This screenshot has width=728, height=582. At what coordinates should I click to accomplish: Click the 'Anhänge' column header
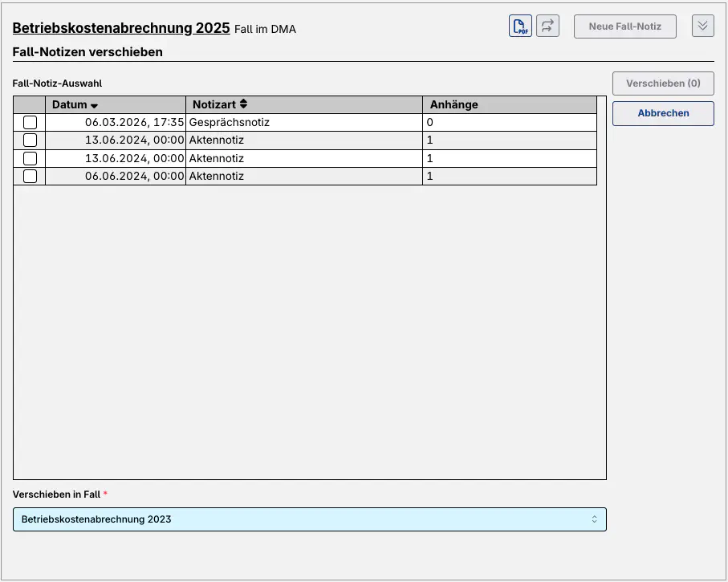point(510,104)
